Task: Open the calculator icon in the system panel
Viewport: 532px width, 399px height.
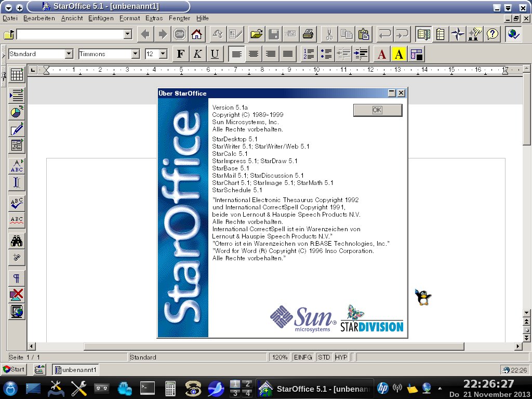Action: [170, 389]
